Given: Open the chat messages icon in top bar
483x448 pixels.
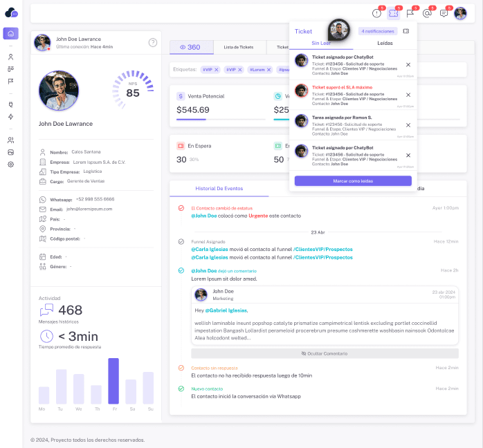Looking at the screenshot, I should click(x=444, y=14).
